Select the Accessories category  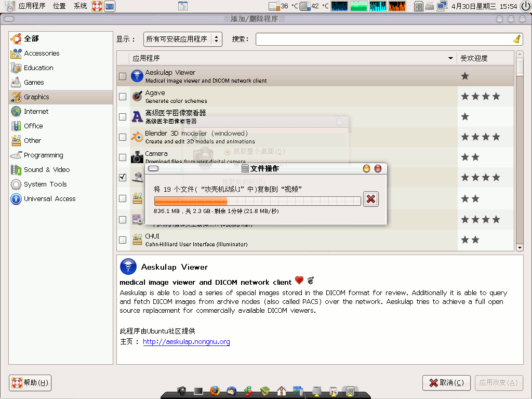click(61, 54)
